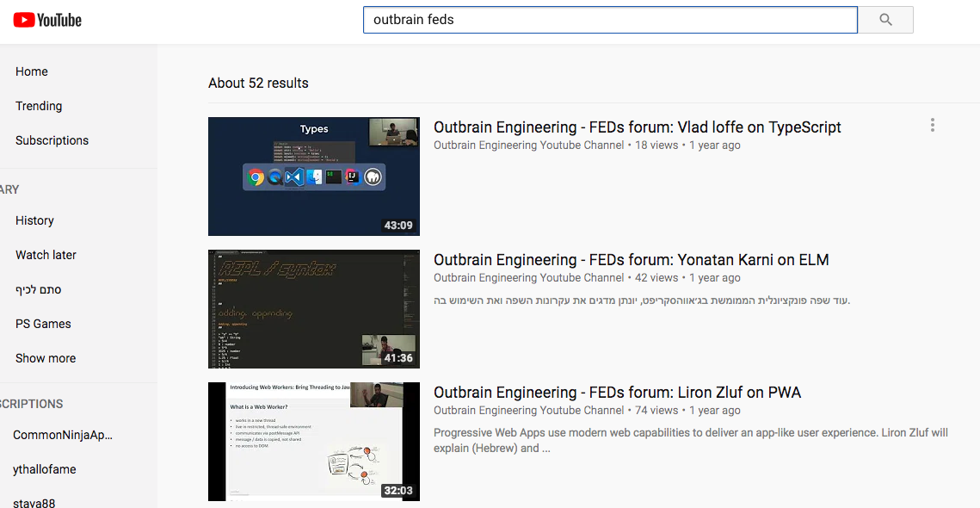Image resolution: width=980 pixels, height=508 pixels.
Task: Click title 'Yonatan Karni on ELM'
Action: pos(632,260)
